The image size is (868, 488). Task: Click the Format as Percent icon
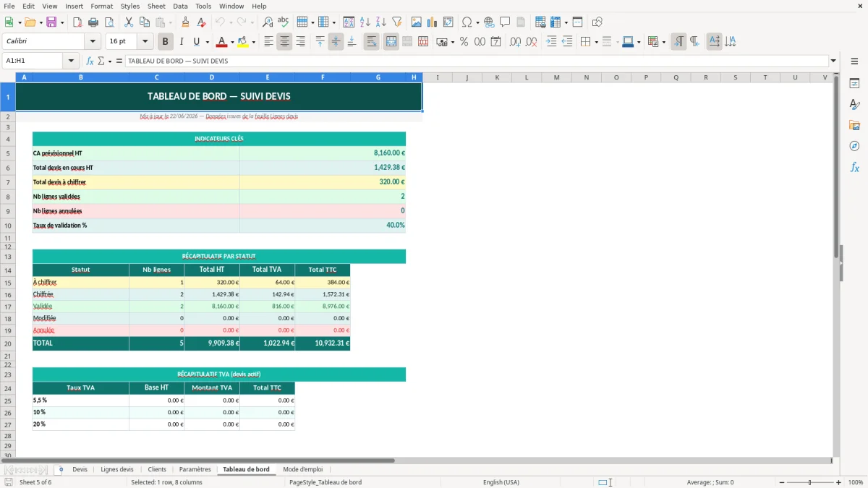click(464, 42)
